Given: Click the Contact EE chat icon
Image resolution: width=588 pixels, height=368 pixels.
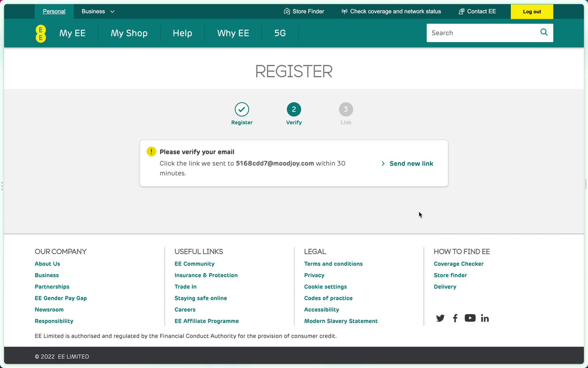Looking at the screenshot, I should 461,11.
